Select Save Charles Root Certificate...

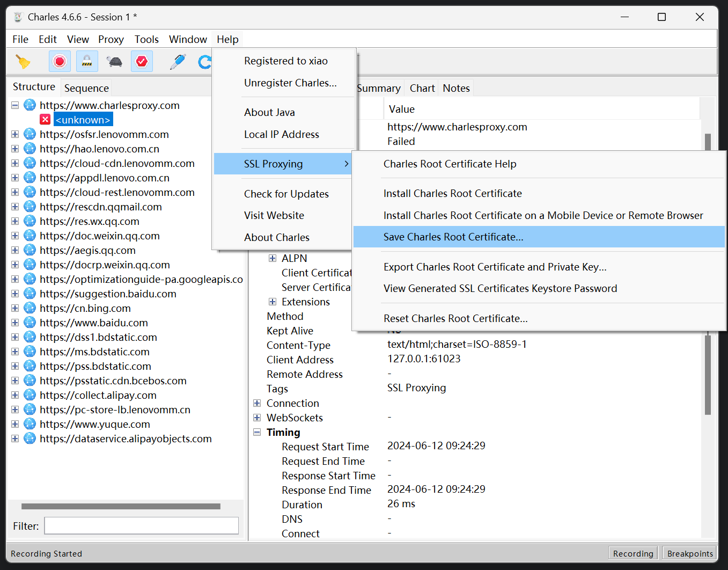(539, 237)
